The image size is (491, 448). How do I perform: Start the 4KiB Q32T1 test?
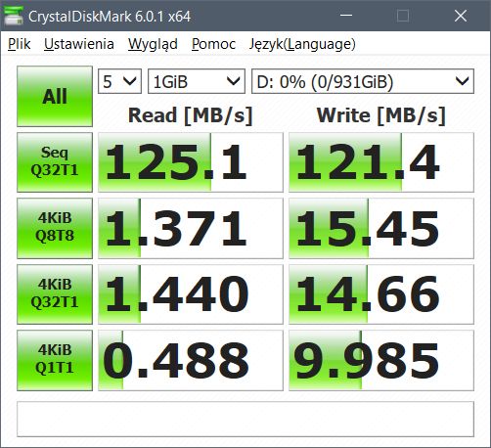[55, 294]
